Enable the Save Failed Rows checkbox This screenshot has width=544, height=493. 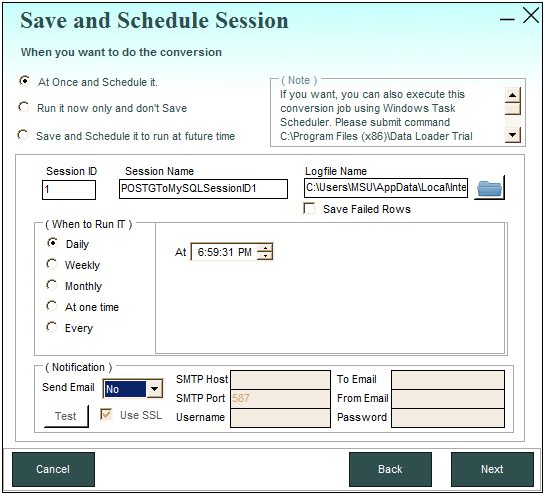pyautogui.click(x=309, y=209)
